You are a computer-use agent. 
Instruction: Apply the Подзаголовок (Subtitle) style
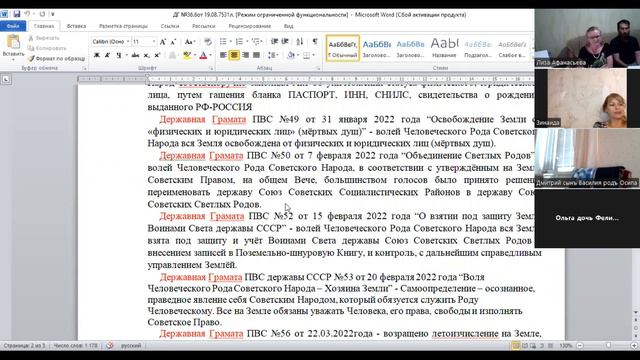coord(478,48)
